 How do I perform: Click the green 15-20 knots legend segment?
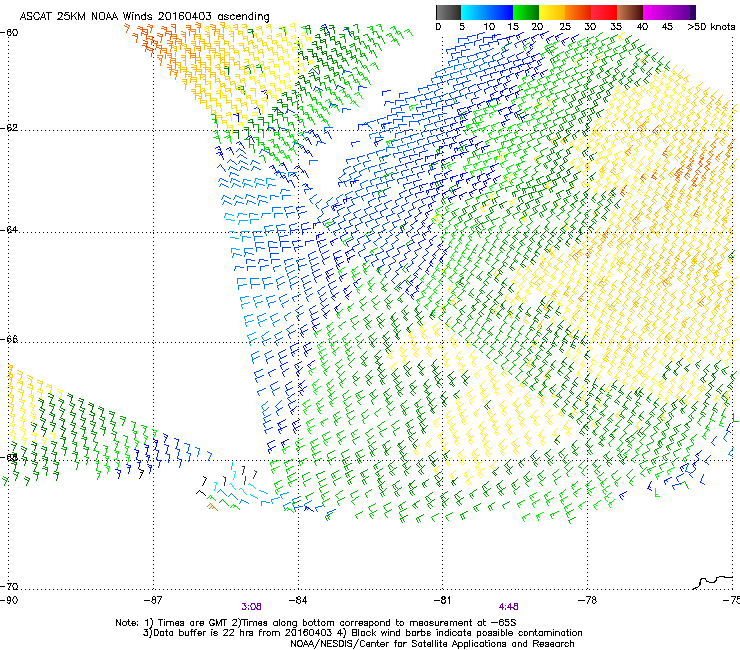[526, 12]
